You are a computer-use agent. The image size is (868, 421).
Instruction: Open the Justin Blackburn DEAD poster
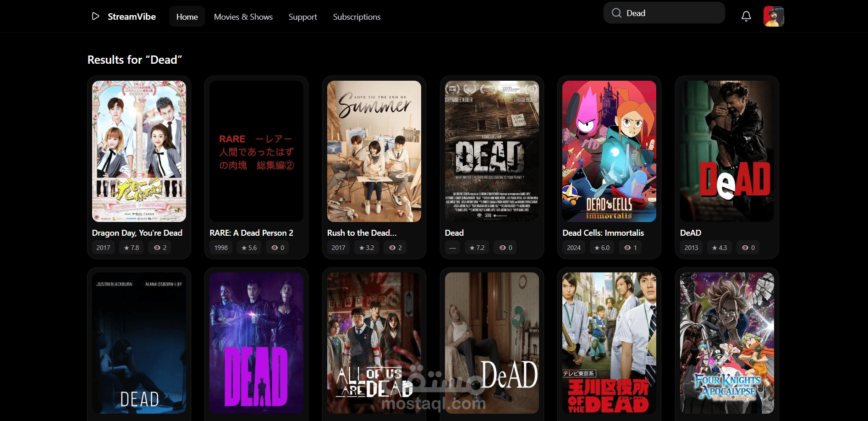point(139,343)
